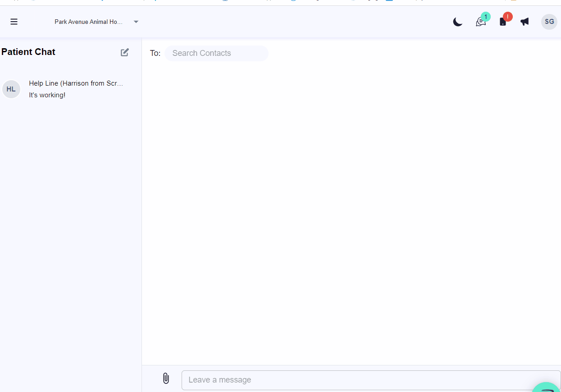Click the HL contact avatar
561x392 pixels.
pyautogui.click(x=11, y=89)
